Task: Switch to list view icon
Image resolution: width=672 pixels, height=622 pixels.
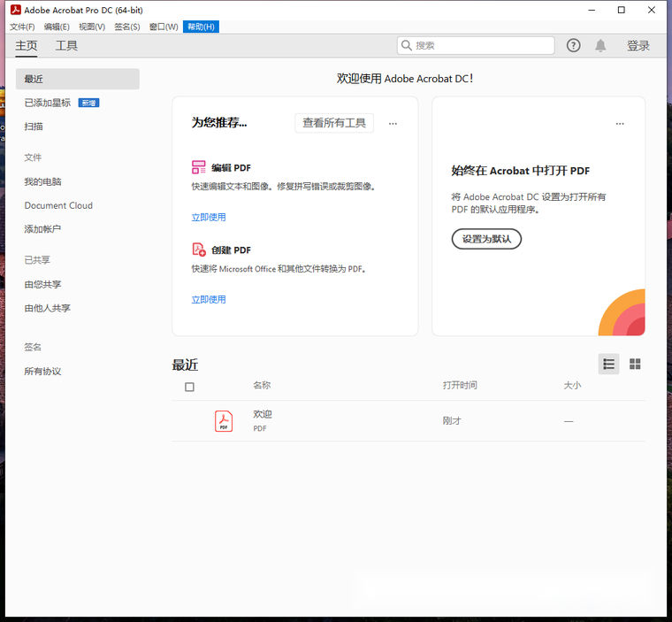Action: pos(608,364)
